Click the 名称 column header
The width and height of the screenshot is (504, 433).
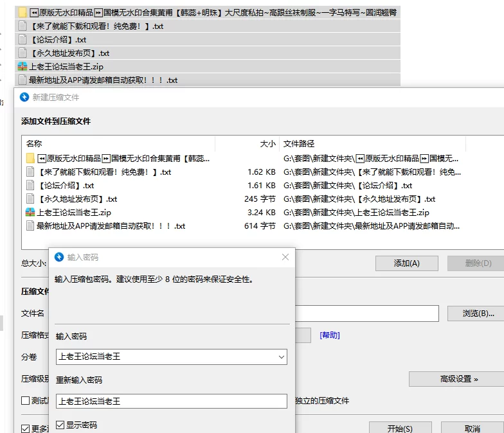click(34, 143)
